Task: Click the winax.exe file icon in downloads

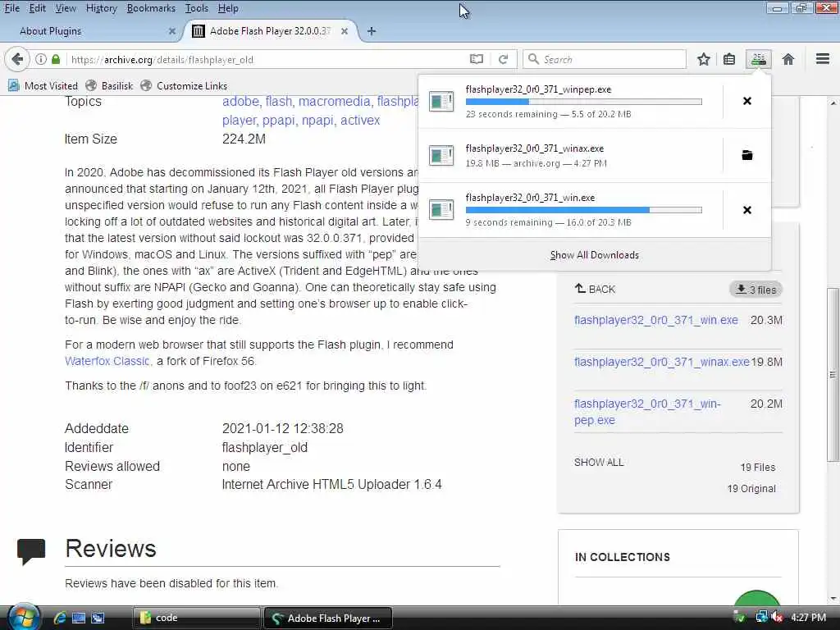Action: 441,155
